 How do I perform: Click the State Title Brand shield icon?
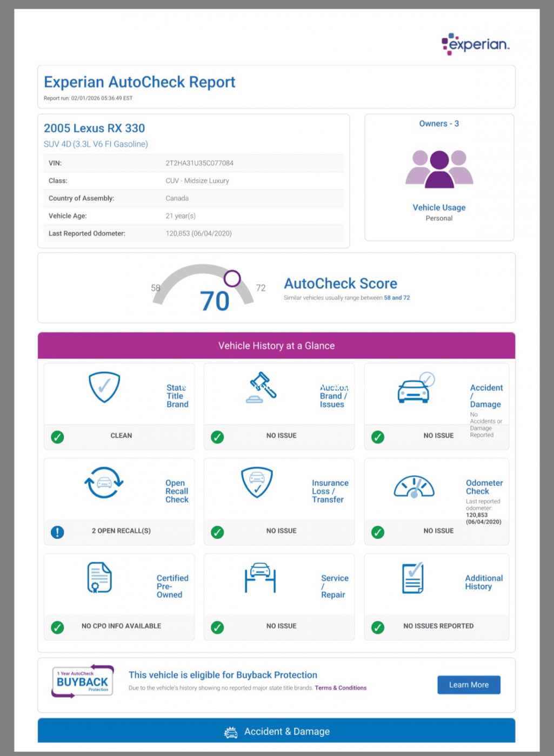tap(104, 387)
